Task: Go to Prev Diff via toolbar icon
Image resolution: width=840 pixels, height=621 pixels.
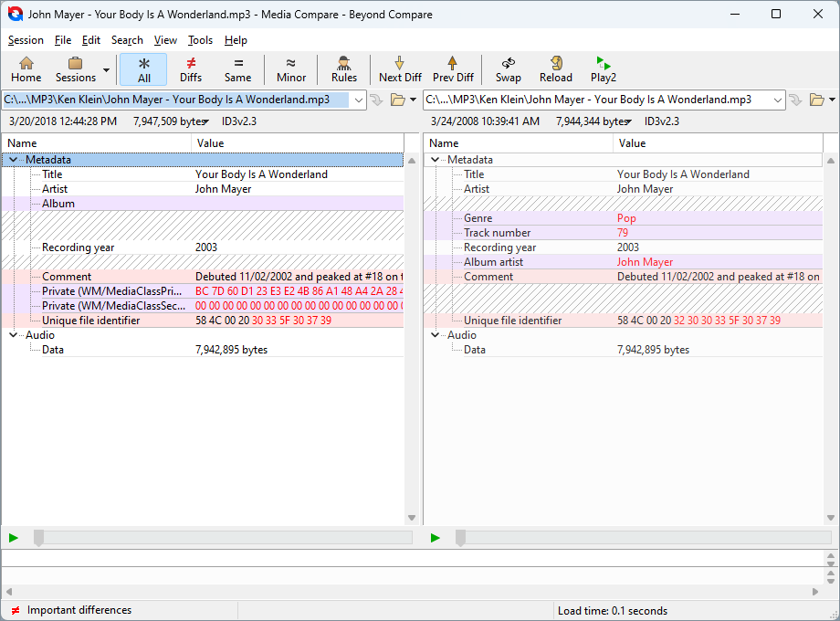Action: click(x=453, y=68)
